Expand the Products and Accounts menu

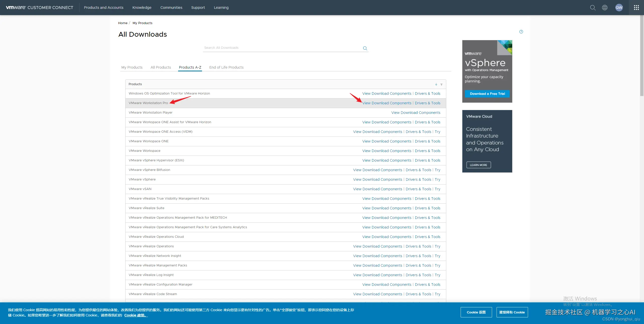click(104, 8)
